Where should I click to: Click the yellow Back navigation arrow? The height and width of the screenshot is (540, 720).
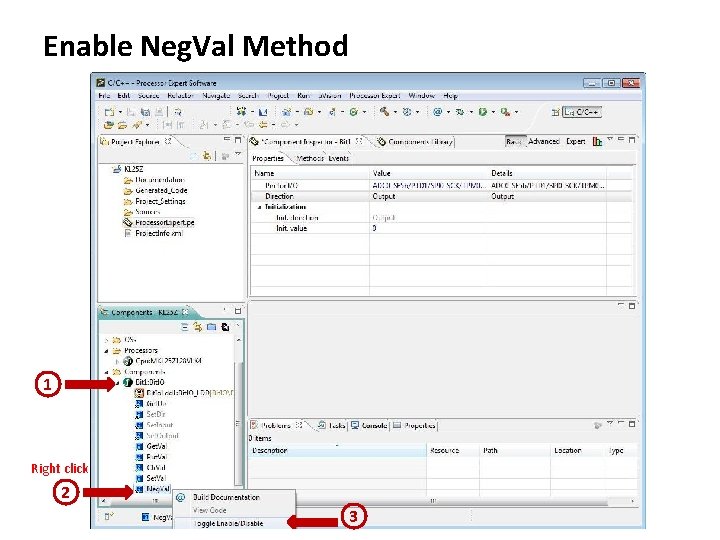(x=263, y=125)
